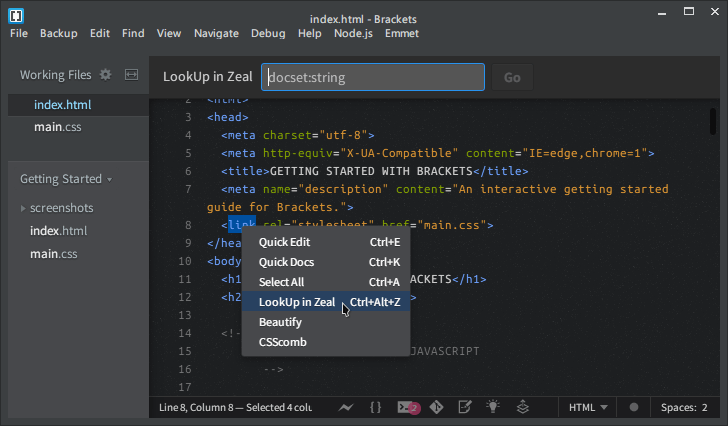Open the Backup menu

[58, 33]
